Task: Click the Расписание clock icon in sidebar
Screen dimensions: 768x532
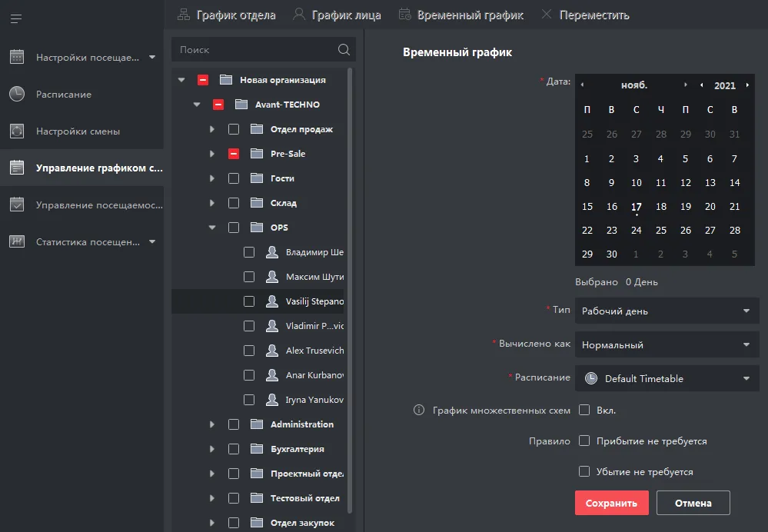Action: click(x=17, y=94)
